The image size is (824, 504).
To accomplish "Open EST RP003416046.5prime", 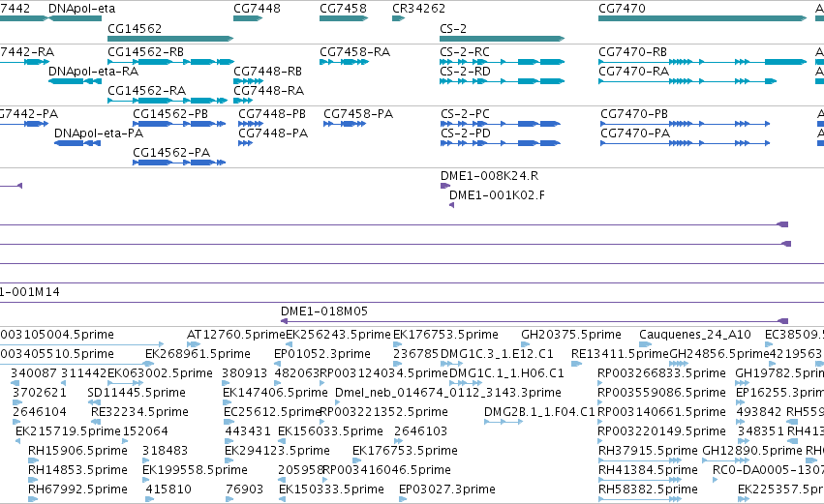I will point(386,470).
